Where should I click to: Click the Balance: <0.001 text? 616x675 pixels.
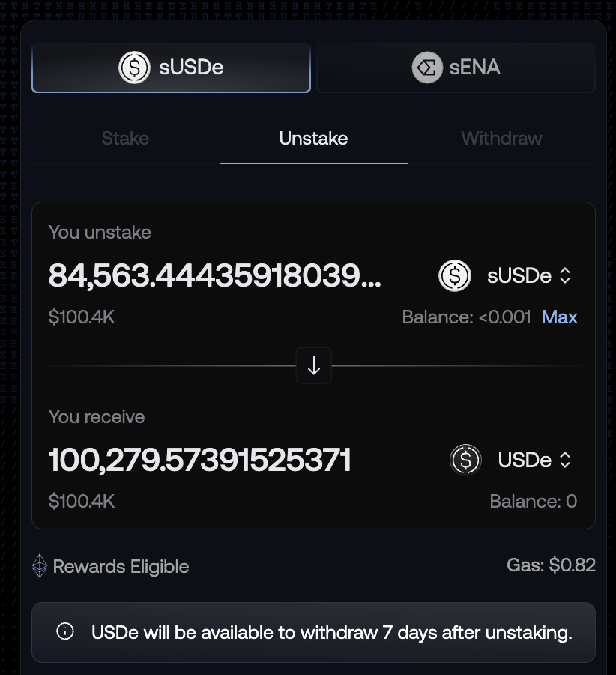[x=466, y=317]
